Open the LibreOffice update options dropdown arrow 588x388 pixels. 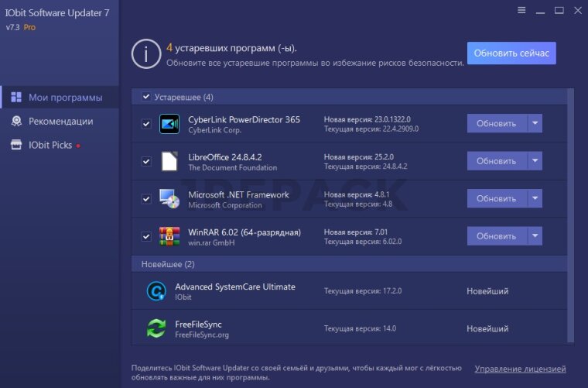pos(535,161)
